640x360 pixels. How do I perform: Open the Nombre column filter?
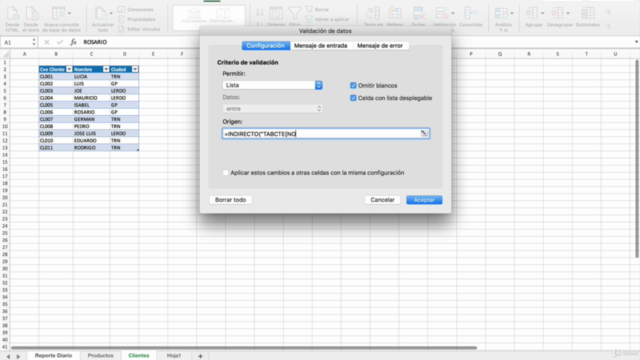[x=106, y=69]
